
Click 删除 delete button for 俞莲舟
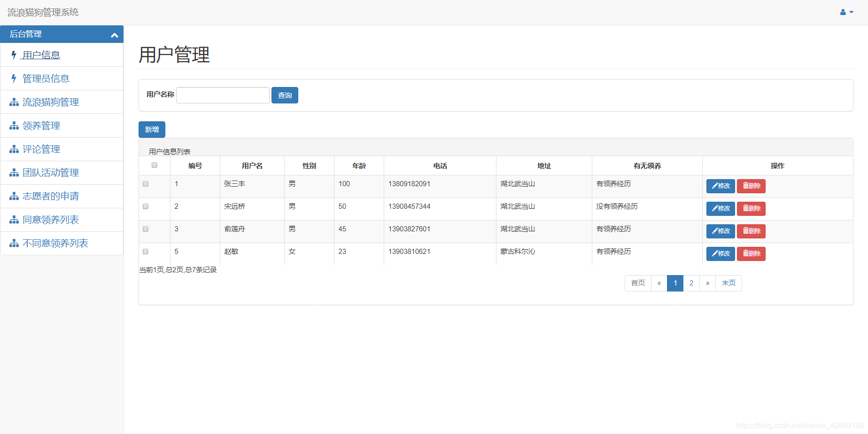751,231
